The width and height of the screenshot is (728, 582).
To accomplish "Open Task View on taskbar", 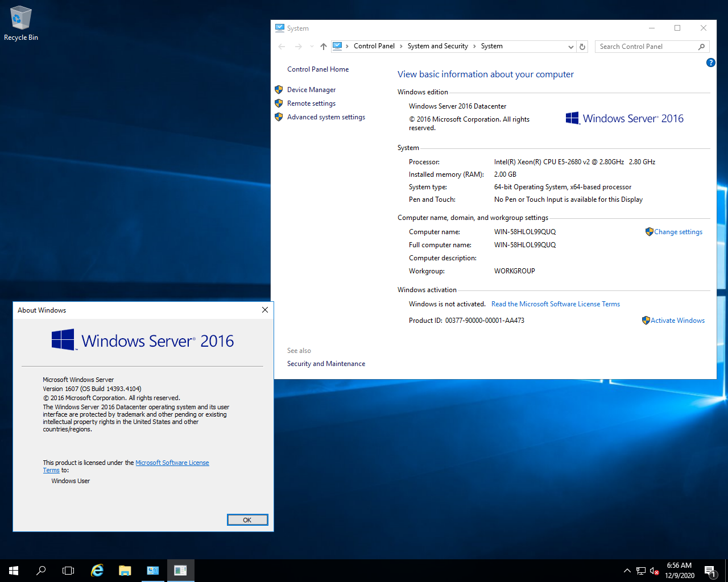I will [x=68, y=571].
